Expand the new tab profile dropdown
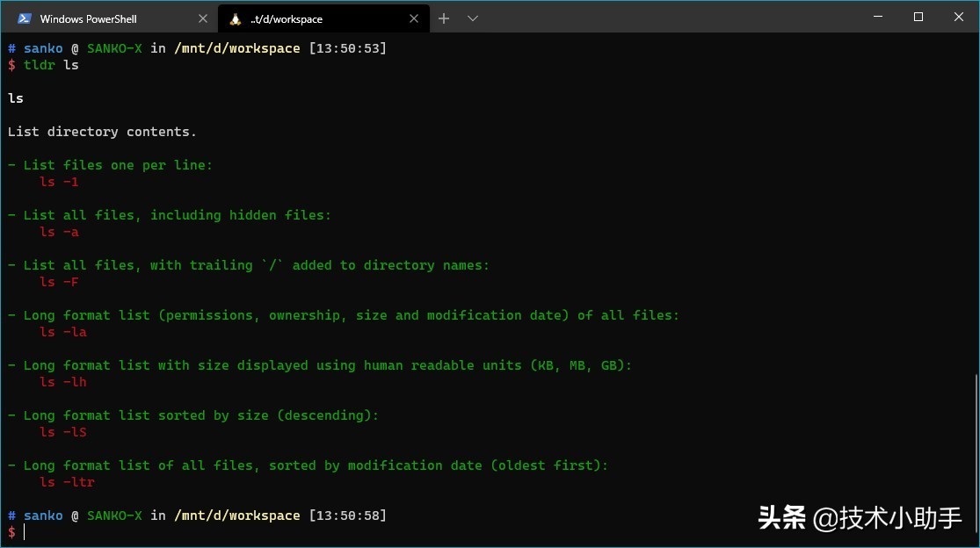Image resolution: width=980 pixels, height=548 pixels. point(473,18)
